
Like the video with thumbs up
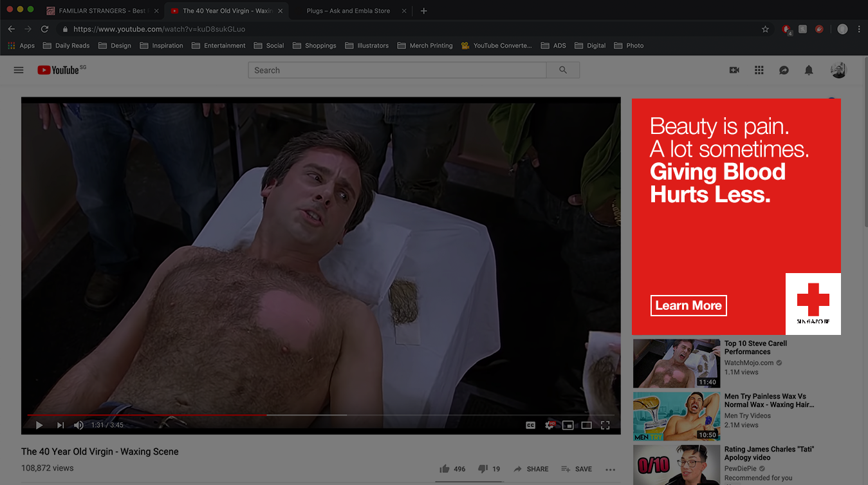pyautogui.click(x=452, y=469)
